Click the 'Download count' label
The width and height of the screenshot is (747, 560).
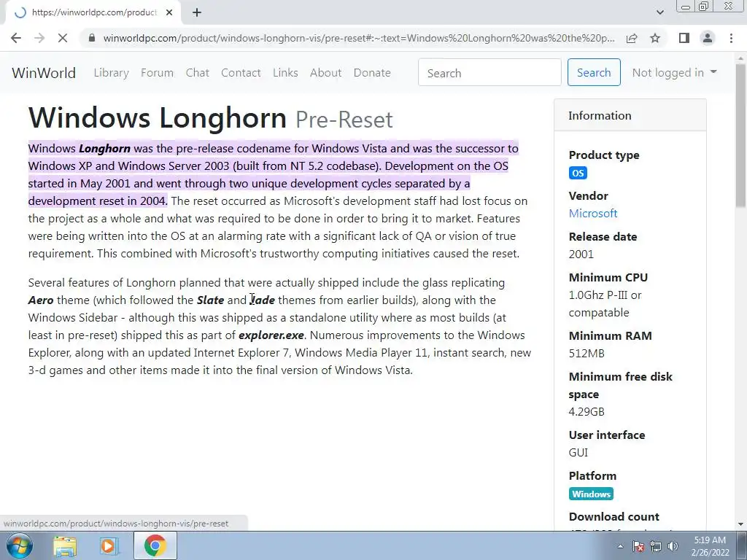coord(614,517)
